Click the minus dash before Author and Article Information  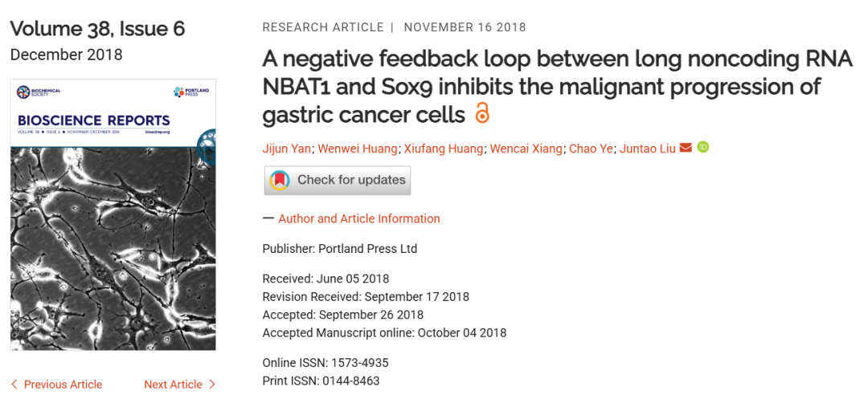pos(268,218)
